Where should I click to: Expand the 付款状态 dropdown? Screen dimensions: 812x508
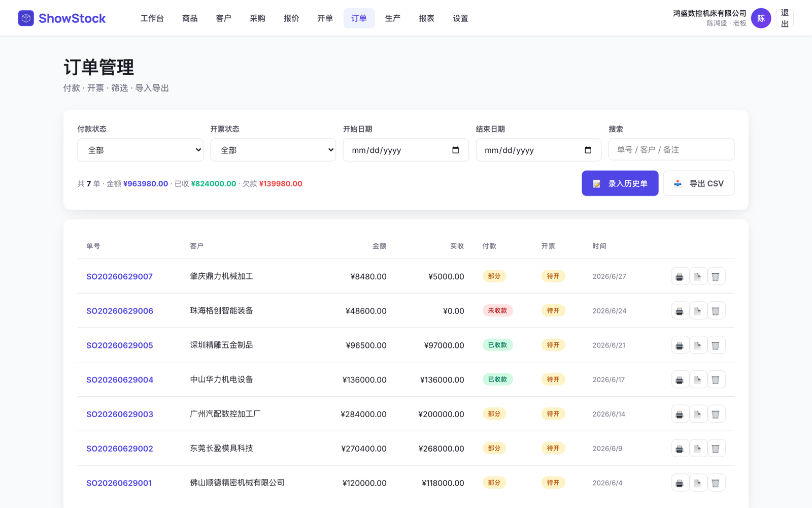(140, 150)
